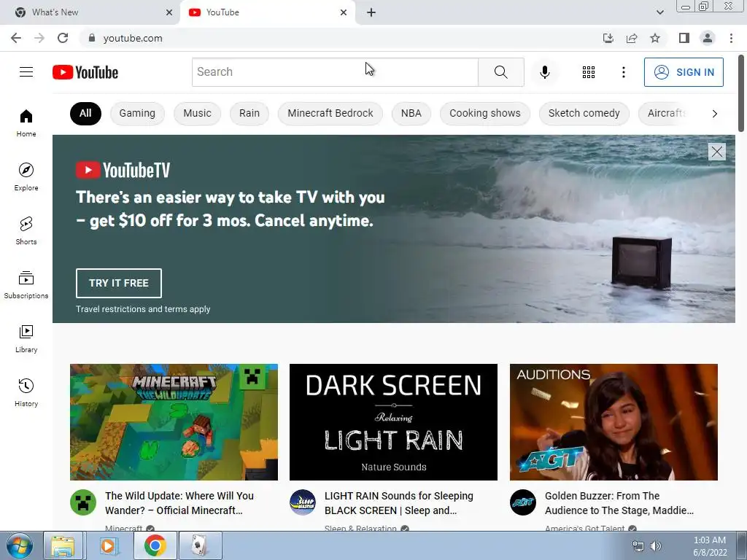Open Dark Screen Light Rain thumbnail
Screen dimensions: 747x560
point(393,422)
